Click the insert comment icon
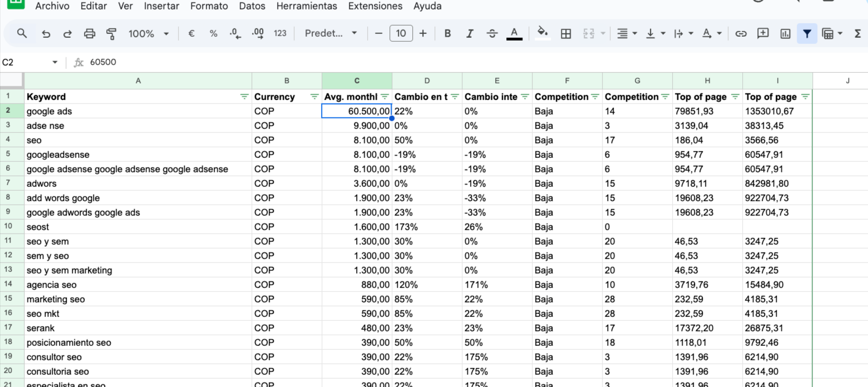 763,33
